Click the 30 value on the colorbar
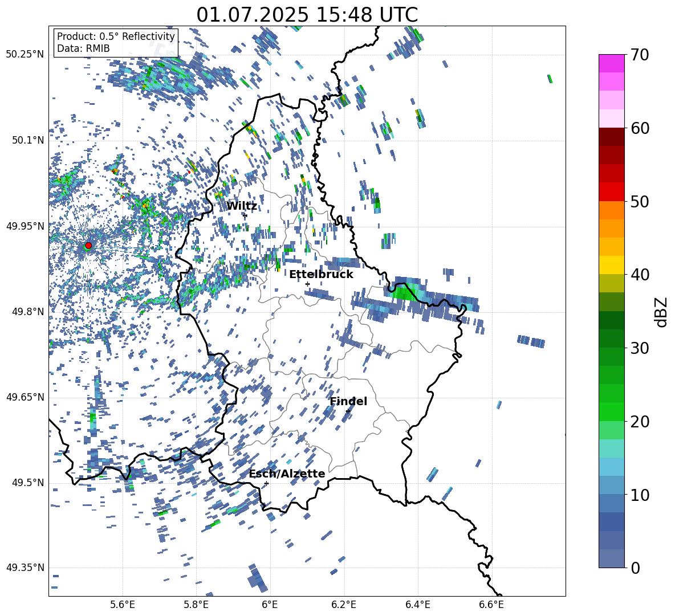 point(640,348)
